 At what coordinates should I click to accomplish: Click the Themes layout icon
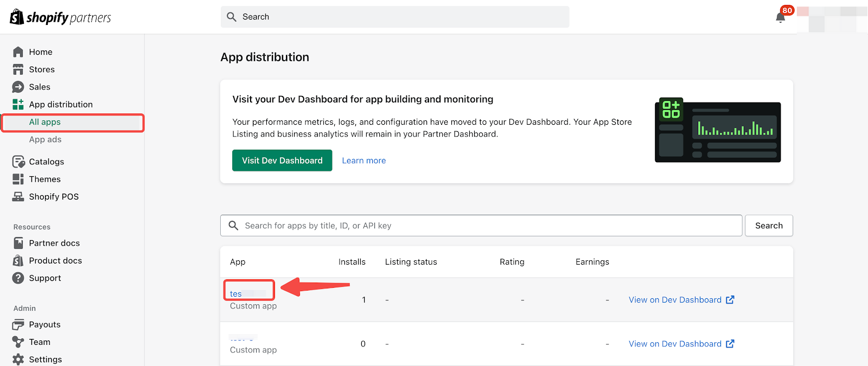point(18,179)
